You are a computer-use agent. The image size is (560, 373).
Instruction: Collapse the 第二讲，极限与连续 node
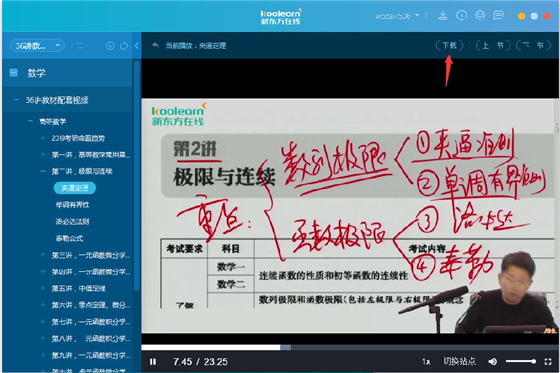[x=43, y=171]
